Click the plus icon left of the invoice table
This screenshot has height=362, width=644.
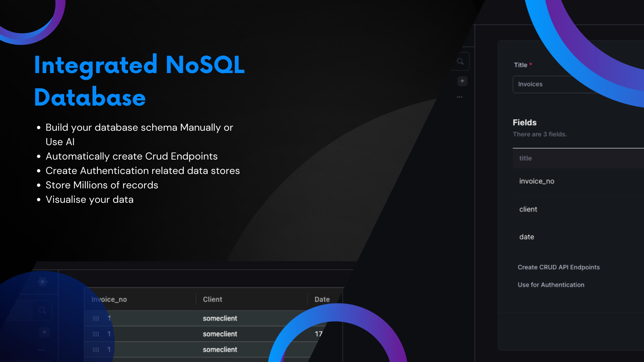click(x=44, y=332)
